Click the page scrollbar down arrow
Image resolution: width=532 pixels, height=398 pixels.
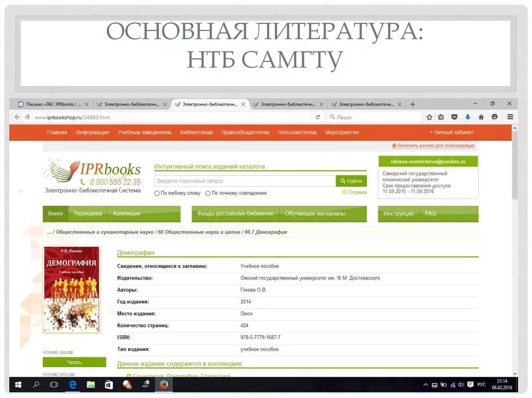click(x=515, y=374)
